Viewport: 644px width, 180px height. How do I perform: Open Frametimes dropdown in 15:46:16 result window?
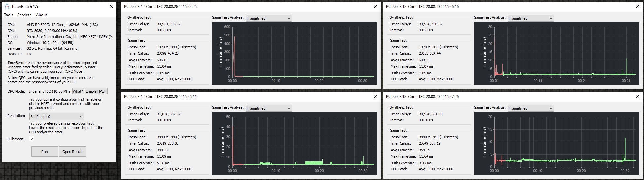[531, 18]
